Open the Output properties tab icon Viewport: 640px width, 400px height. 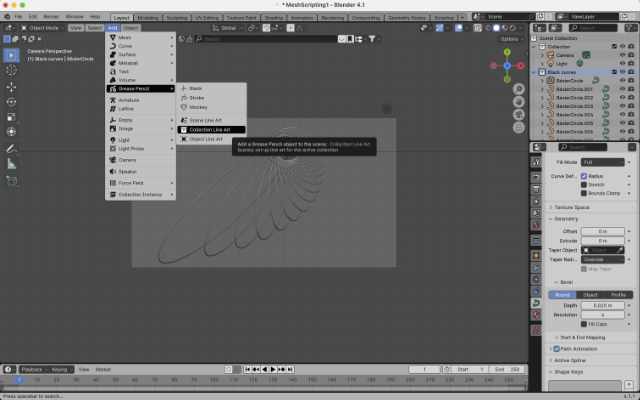[536, 189]
